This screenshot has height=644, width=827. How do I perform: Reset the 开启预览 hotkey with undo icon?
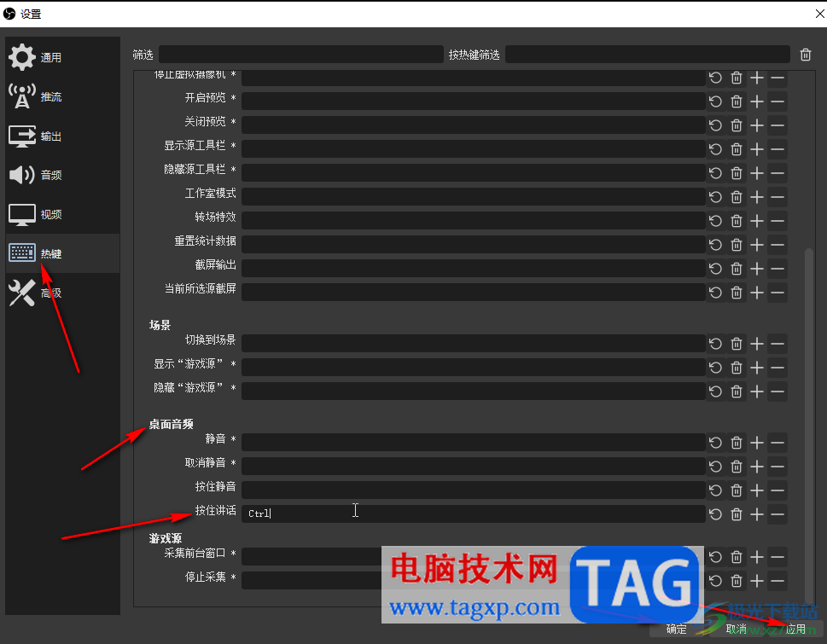715,102
